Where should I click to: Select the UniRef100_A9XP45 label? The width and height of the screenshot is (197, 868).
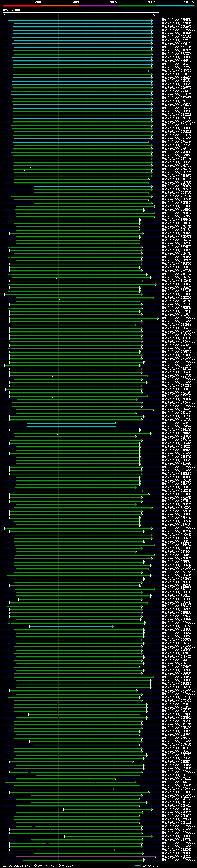pyautogui.click(x=177, y=423)
